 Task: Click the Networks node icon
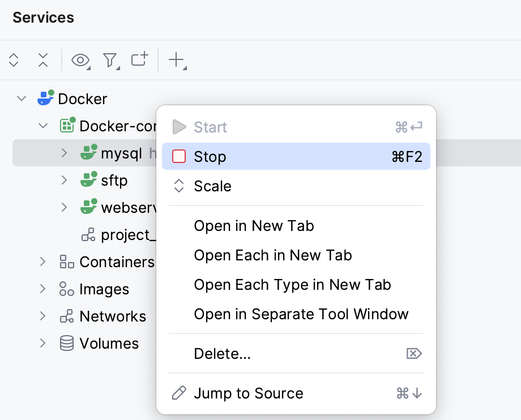[66, 316]
